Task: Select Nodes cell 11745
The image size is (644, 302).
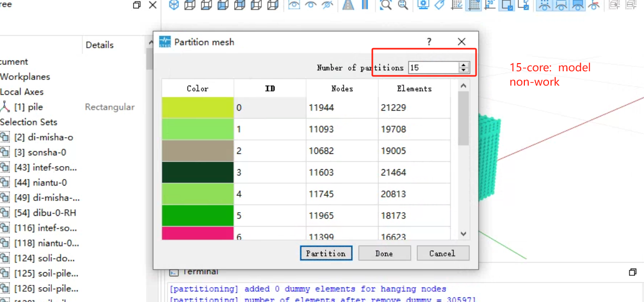Action: (342, 194)
